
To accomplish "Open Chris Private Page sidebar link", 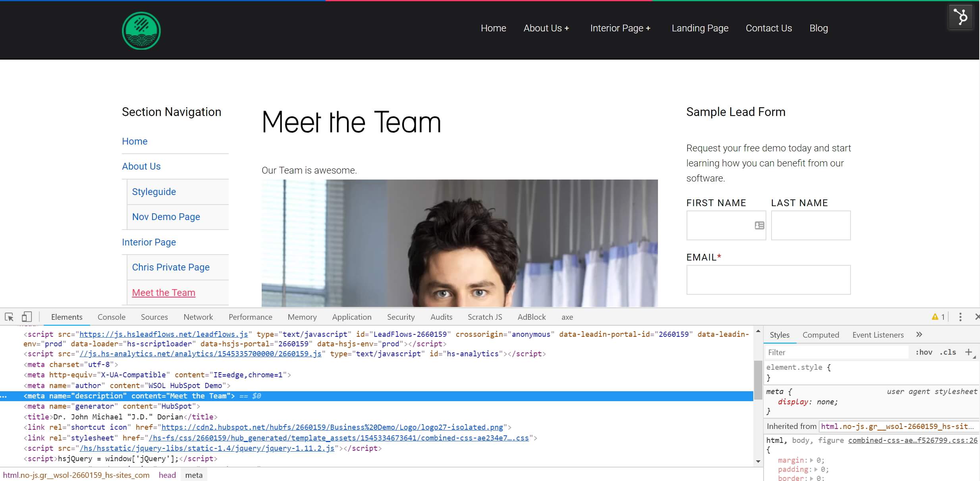I will point(171,267).
